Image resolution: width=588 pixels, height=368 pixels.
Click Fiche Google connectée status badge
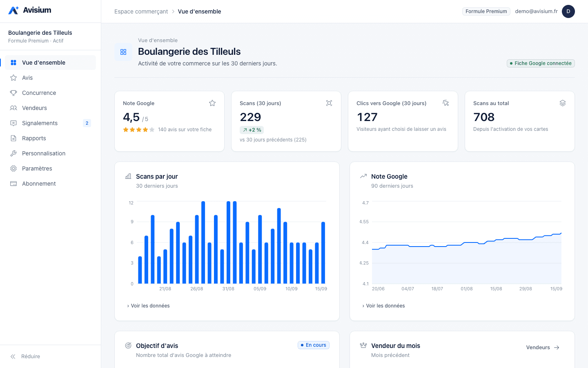click(541, 63)
